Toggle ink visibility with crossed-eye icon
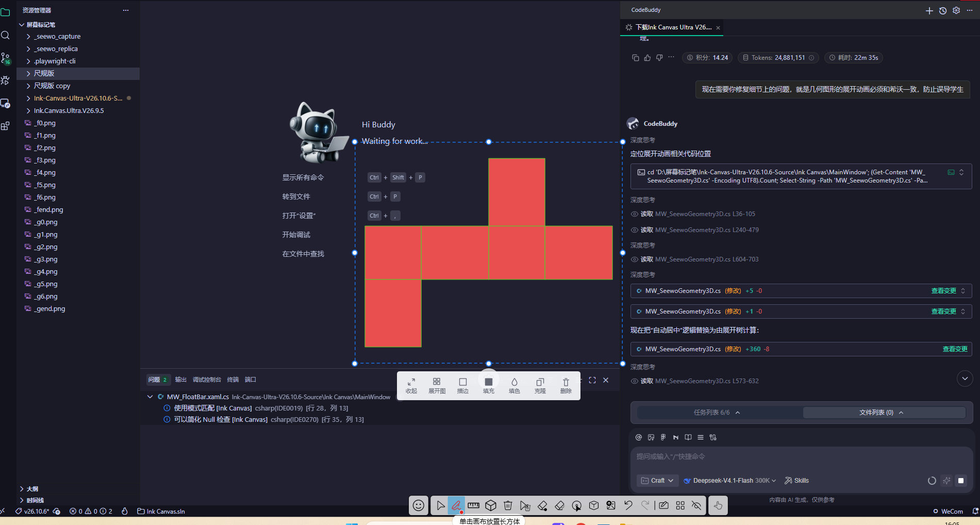The image size is (980, 525). tap(696, 505)
